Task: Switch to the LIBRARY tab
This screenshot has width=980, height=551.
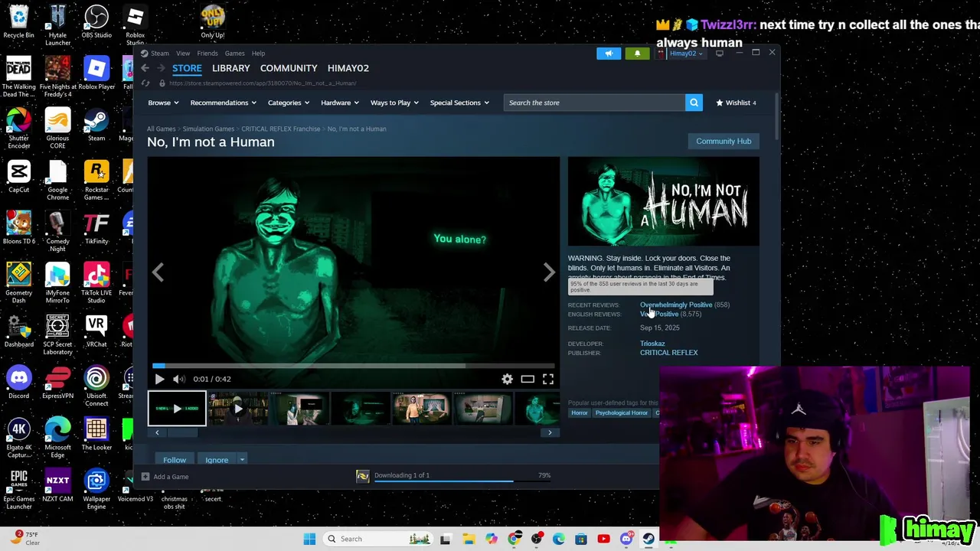Action: tap(231, 68)
